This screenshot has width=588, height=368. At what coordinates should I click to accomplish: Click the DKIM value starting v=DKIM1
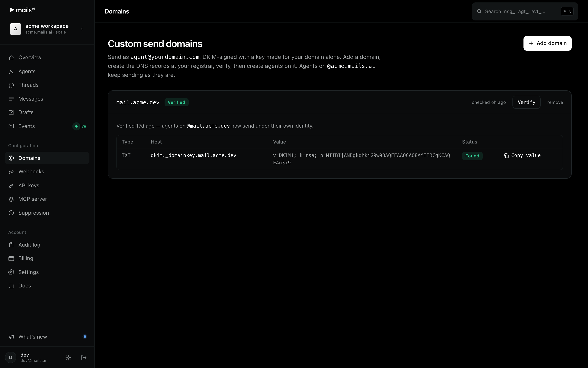click(x=362, y=159)
